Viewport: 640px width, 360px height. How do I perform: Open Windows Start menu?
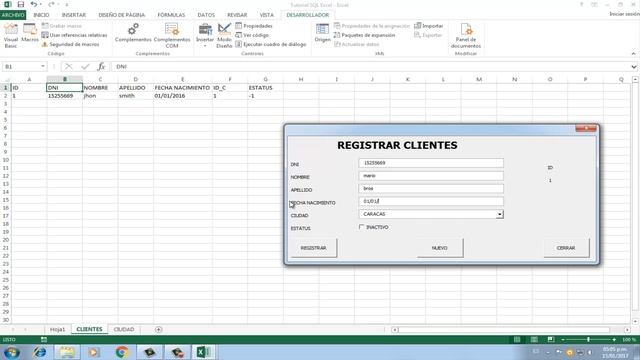coord(11,352)
